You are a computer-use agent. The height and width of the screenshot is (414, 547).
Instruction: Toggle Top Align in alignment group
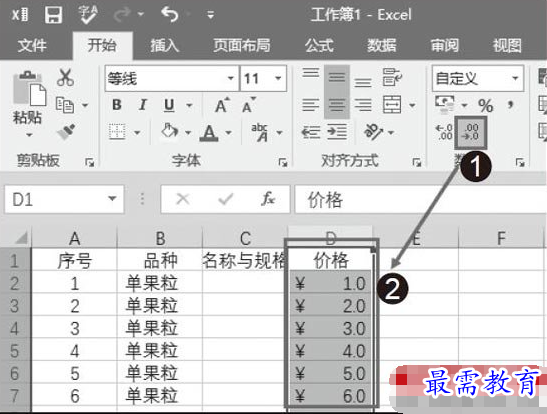tap(310, 74)
